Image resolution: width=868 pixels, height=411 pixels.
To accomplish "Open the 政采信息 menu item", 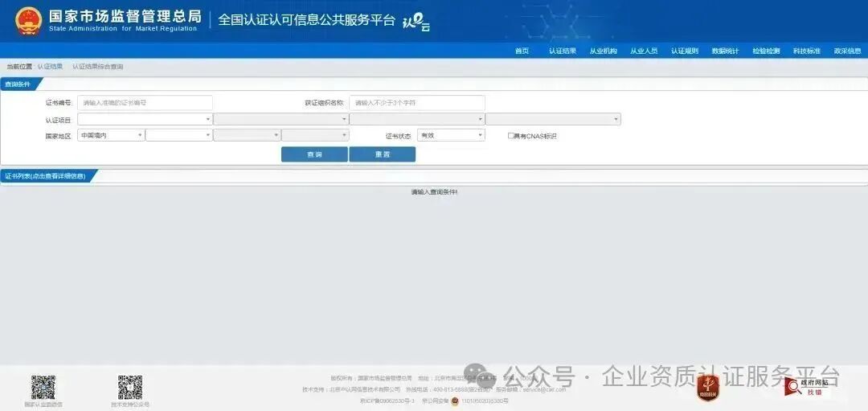I will tap(848, 51).
